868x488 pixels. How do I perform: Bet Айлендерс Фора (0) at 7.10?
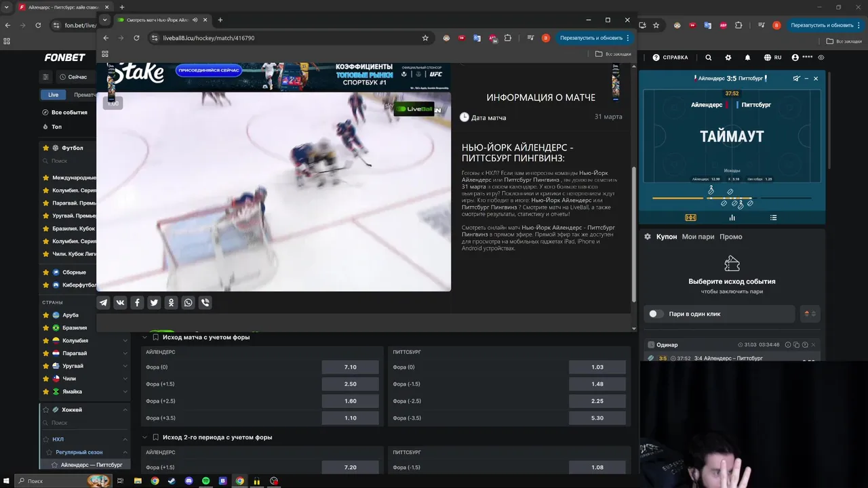[350, 367]
